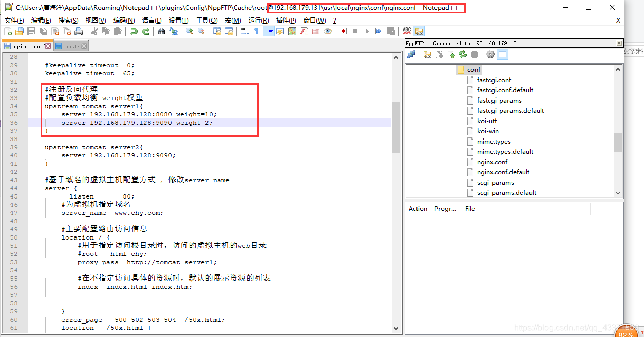Click the NppFTP upload file icon
Screen dimensions: 644x337
452,55
